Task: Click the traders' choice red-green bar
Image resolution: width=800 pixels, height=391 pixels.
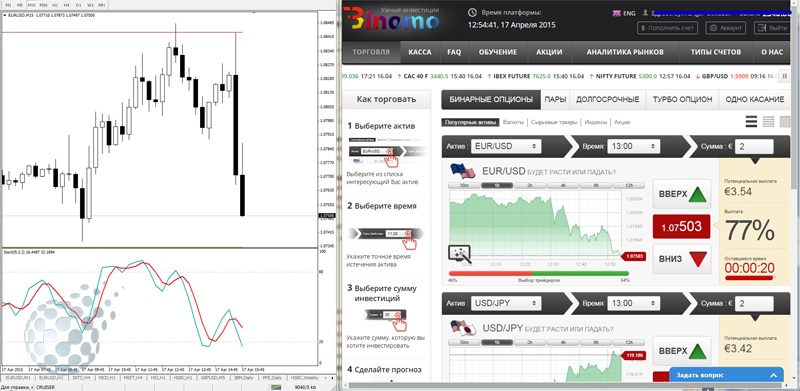Action: pos(539,274)
